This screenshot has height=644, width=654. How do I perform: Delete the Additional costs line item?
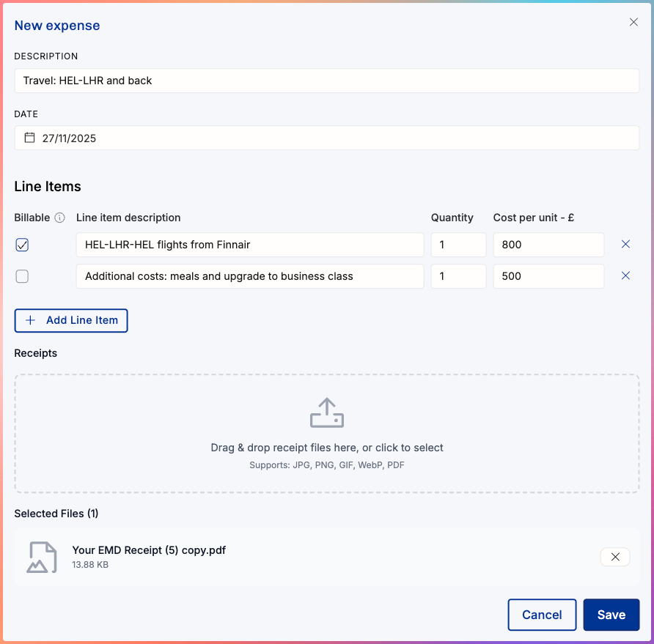pos(625,276)
